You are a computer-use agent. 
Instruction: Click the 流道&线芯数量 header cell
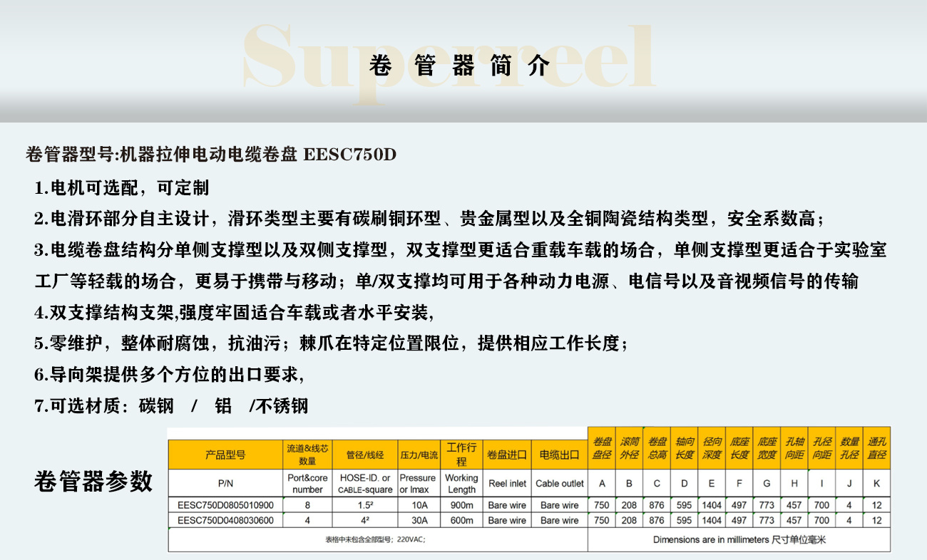[307, 455]
